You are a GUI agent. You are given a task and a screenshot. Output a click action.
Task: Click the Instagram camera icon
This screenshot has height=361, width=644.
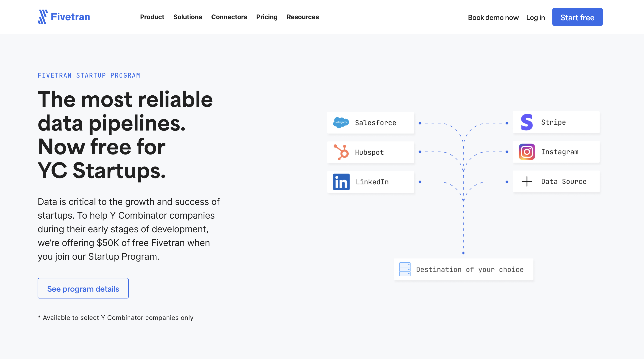click(x=527, y=152)
